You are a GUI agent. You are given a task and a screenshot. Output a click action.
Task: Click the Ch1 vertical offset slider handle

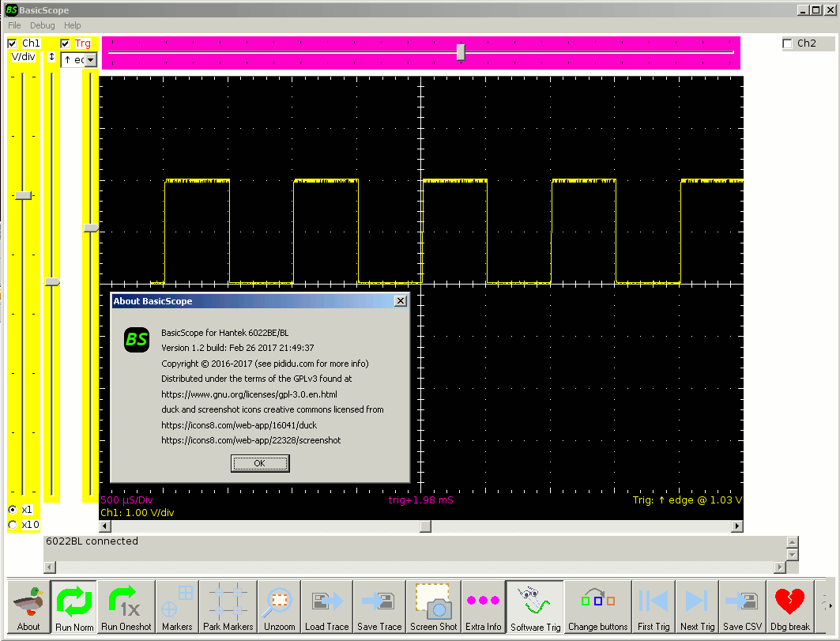(52, 282)
